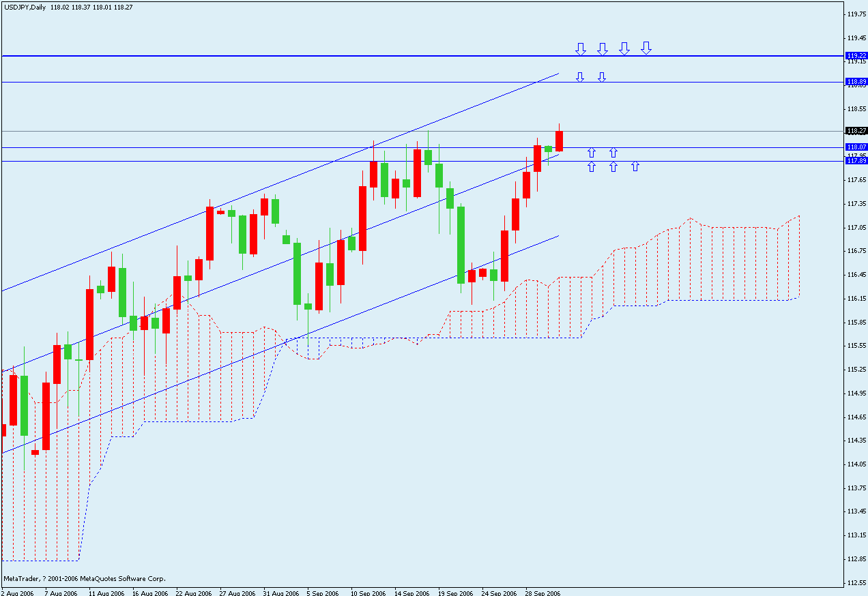Click the 114.35 axis price value
This screenshot has width=868, height=596.
pyautogui.click(x=856, y=441)
